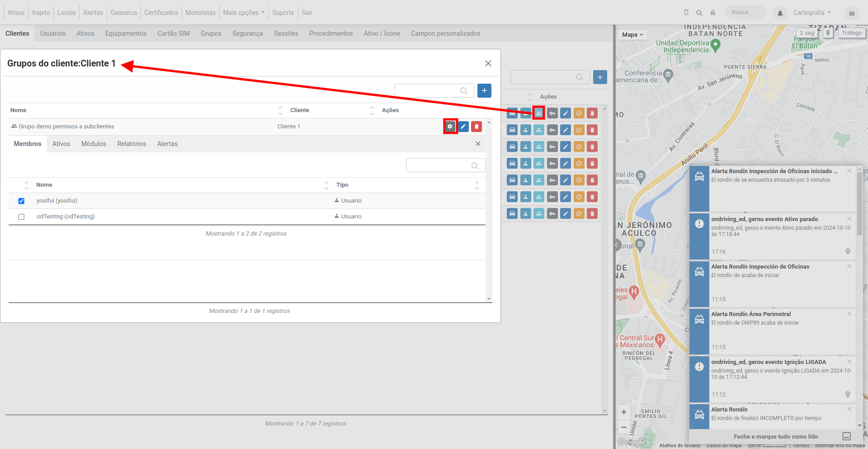The image size is (868, 449).
Task: Open the Alertas tab in group panel
Action: (167, 144)
